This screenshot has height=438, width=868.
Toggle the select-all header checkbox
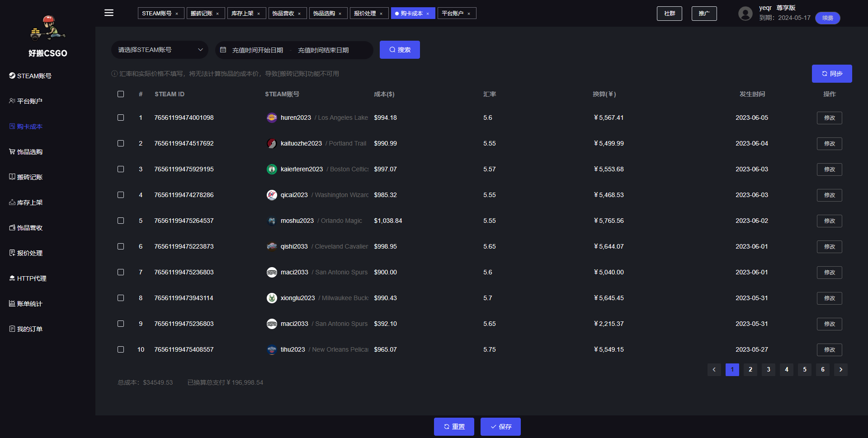[x=121, y=94]
